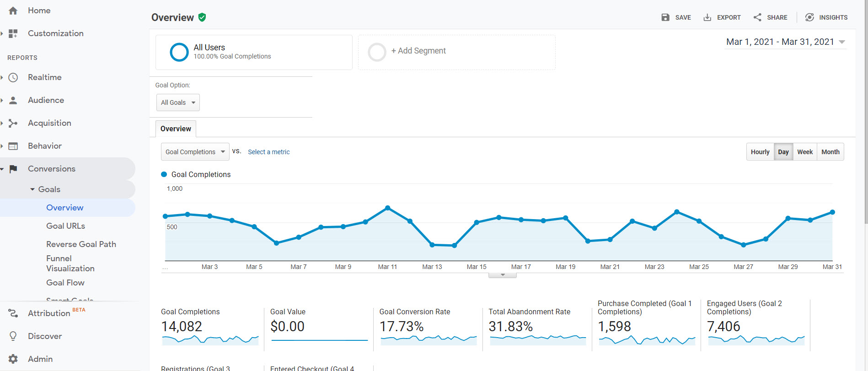The width and height of the screenshot is (868, 371).
Task: Open the All Goals dropdown
Action: pyautogui.click(x=178, y=102)
